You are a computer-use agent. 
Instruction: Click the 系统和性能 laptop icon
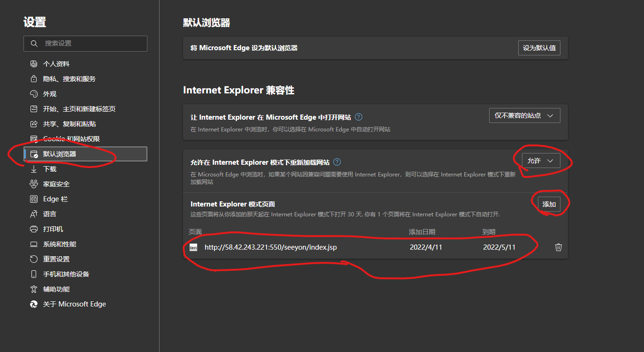click(34, 244)
